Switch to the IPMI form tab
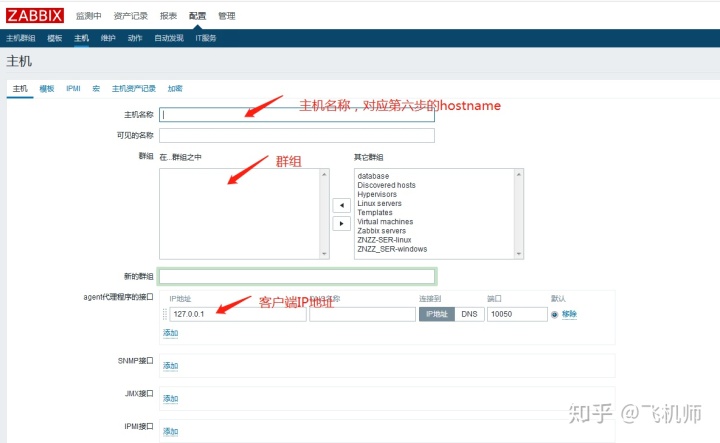 point(73,89)
